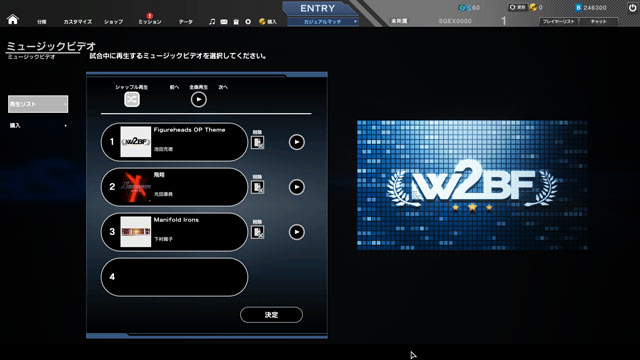This screenshot has width=640, height=360.
Task: Start play-all with the top play button
Action: coord(199,100)
